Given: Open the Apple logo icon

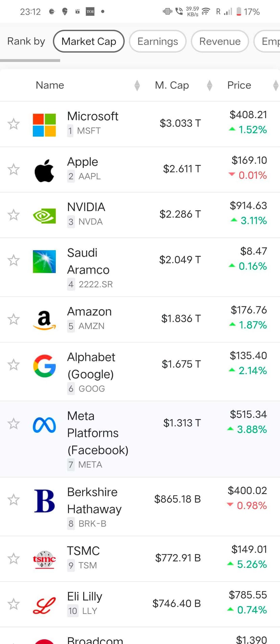Looking at the screenshot, I should 44,170.
